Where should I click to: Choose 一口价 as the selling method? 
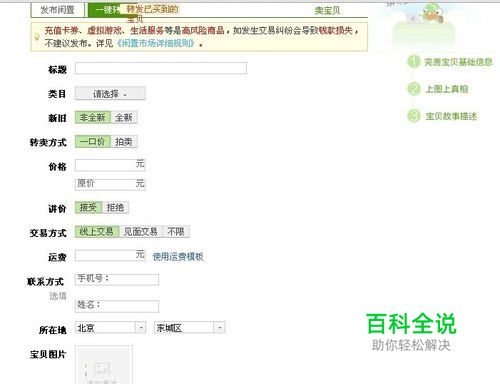(x=93, y=142)
